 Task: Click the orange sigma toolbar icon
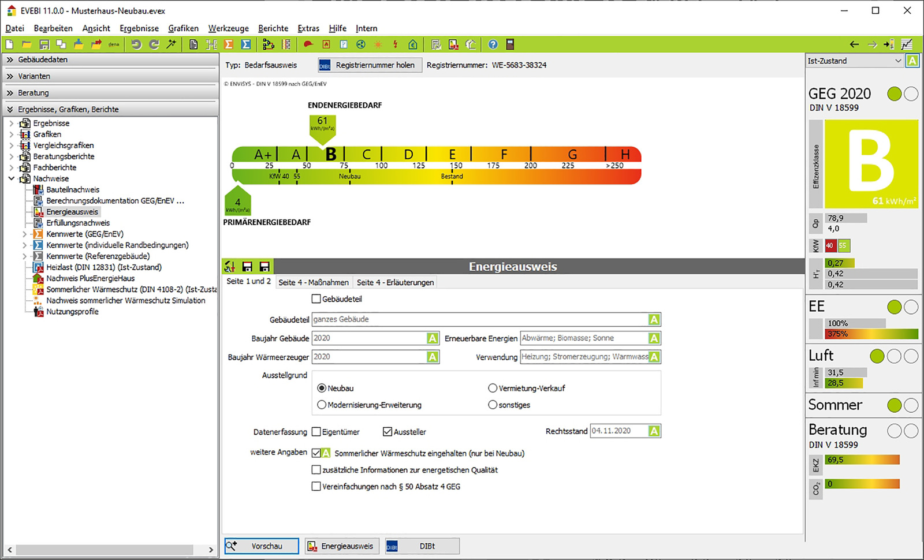click(229, 44)
